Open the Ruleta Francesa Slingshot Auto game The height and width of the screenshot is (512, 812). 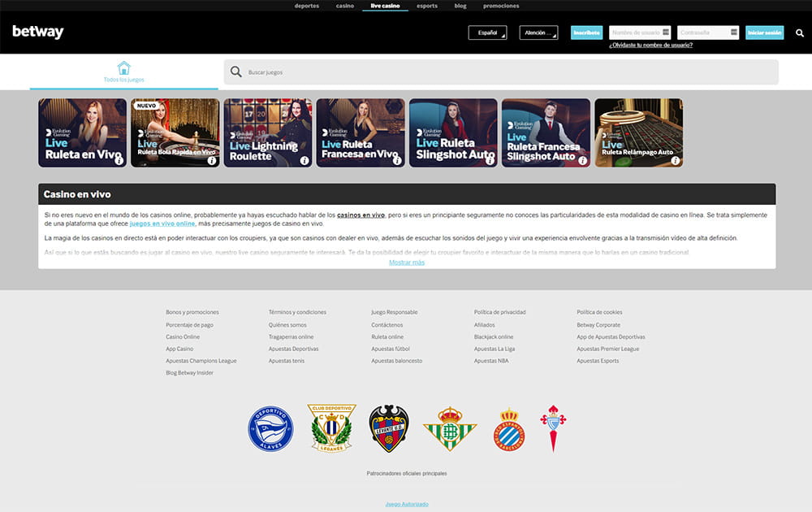coord(546,132)
